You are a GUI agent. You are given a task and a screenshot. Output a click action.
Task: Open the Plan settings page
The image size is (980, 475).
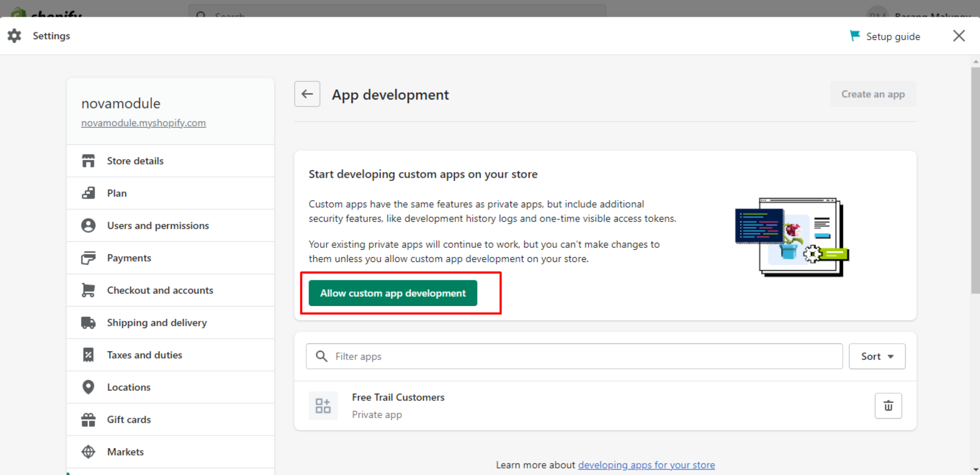170,193
